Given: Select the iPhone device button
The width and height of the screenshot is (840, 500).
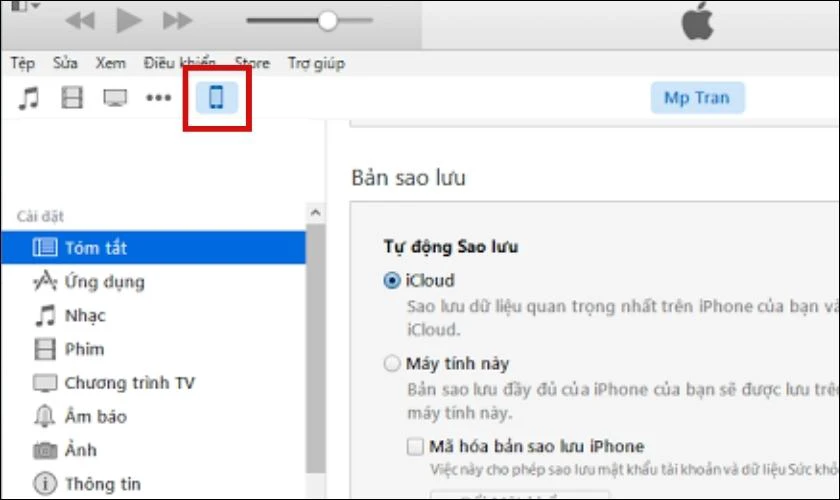Looking at the screenshot, I should point(216,98).
